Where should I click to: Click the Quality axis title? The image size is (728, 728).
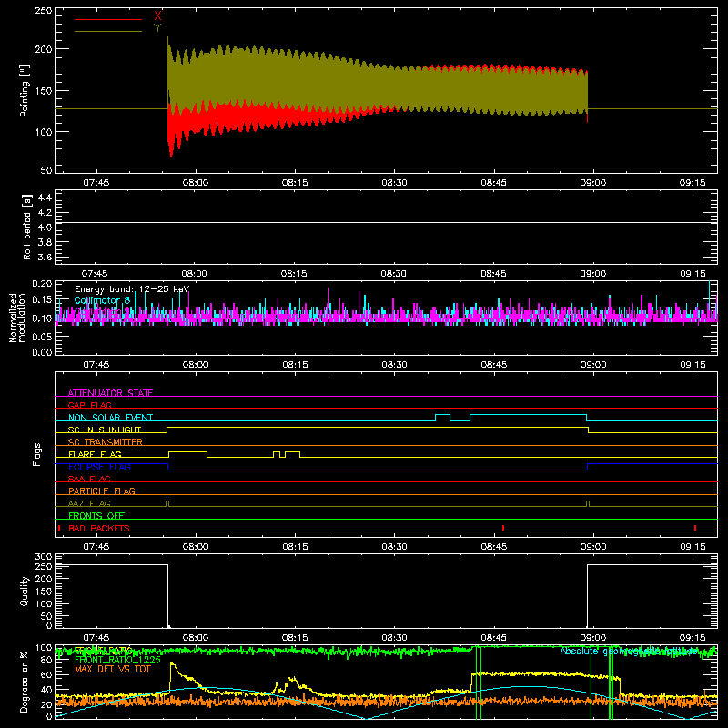[x=25, y=591]
